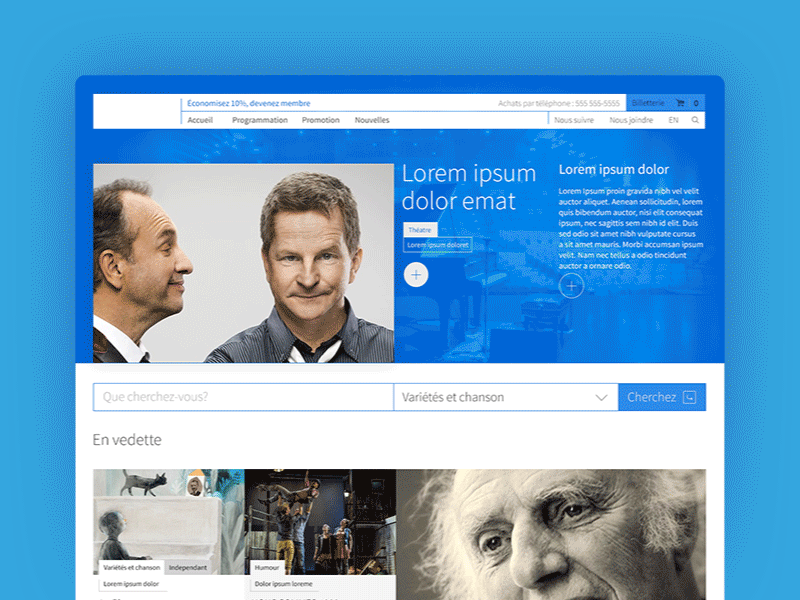The image size is (800, 600).
Task: Click the search magnifier in navigation bar
Action: coord(695,120)
